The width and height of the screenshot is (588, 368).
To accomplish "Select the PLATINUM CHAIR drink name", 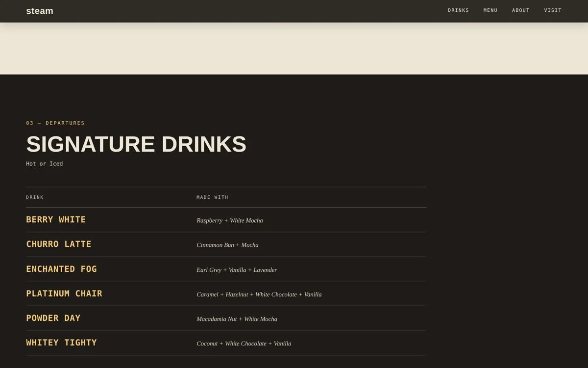I will tap(64, 293).
